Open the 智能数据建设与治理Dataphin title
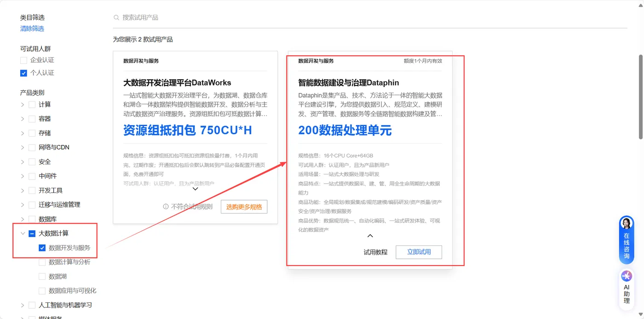Screen dimensions: 644x319 point(348,83)
